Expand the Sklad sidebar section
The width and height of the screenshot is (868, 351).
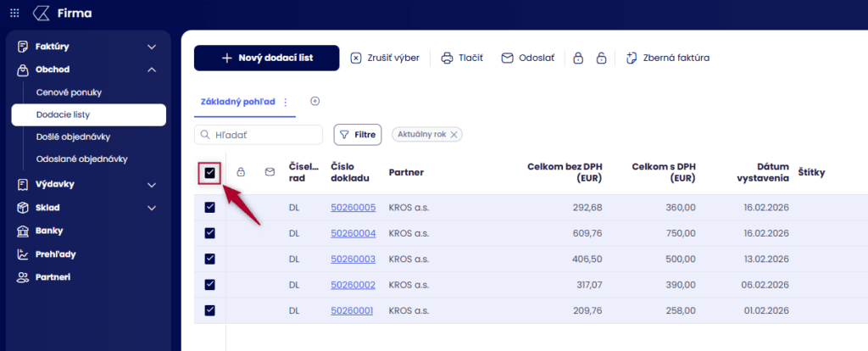(152, 208)
